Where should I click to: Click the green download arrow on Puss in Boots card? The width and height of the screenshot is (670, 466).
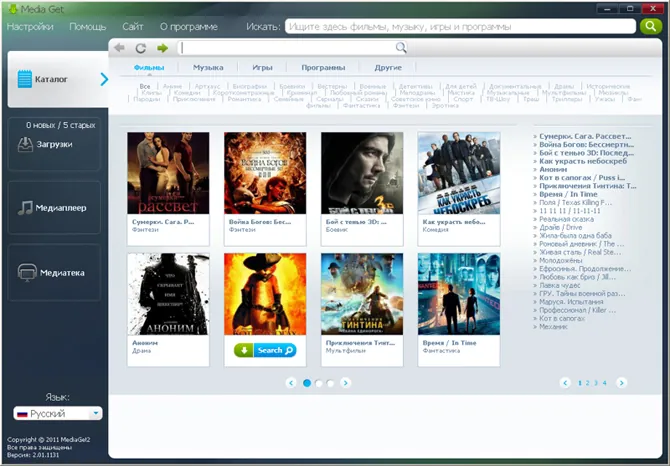(244, 350)
